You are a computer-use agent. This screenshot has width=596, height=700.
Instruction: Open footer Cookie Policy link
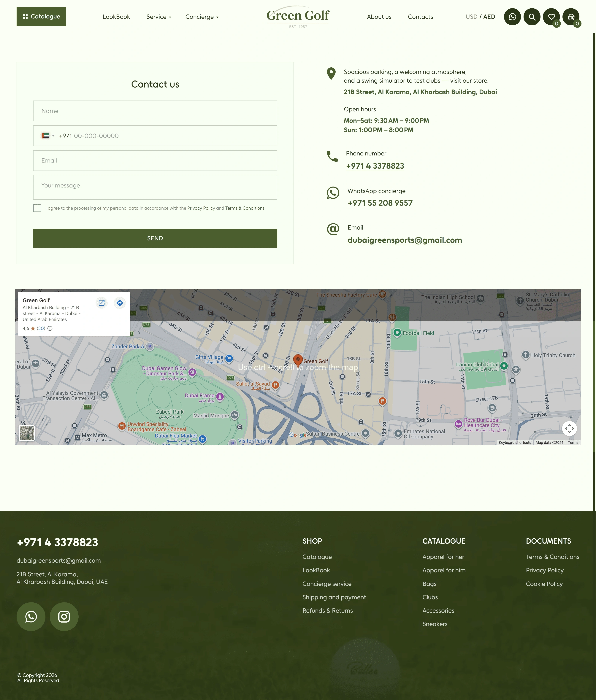544,584
